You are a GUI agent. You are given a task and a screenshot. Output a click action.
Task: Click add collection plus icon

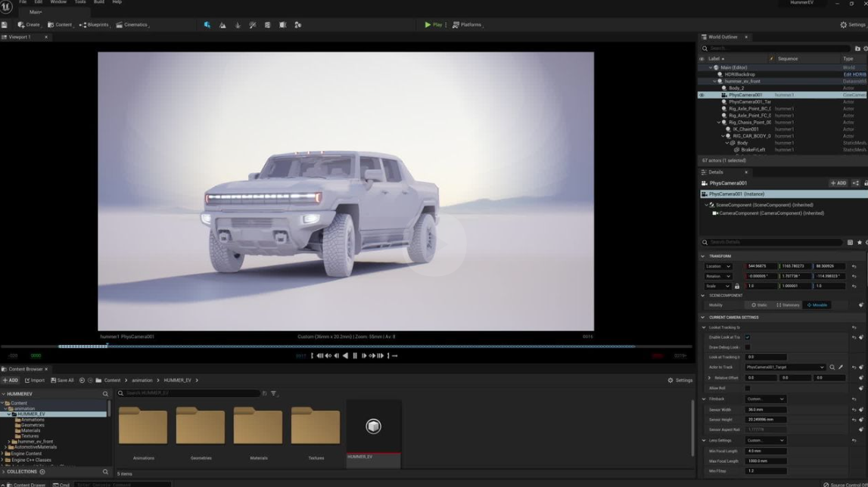pos(42,472)
